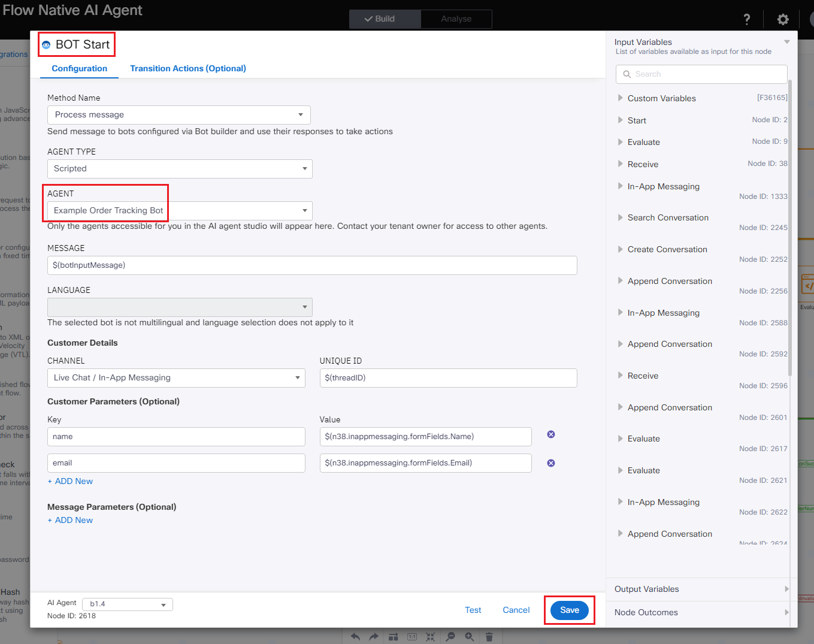814x644 pixels.
Task: Switch to the Analyse tab
Action: tap(456, 19)
